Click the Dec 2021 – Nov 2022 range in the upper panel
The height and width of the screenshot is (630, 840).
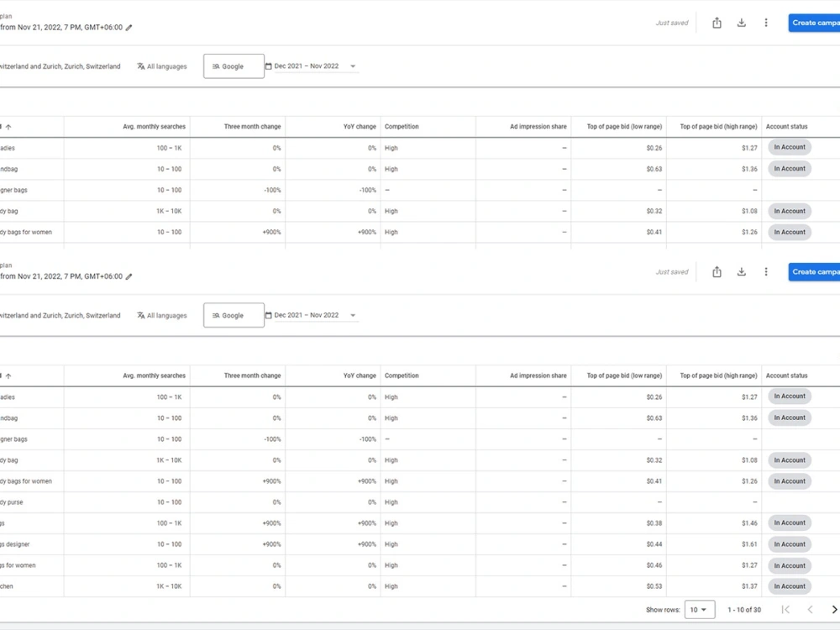point(307,66)
